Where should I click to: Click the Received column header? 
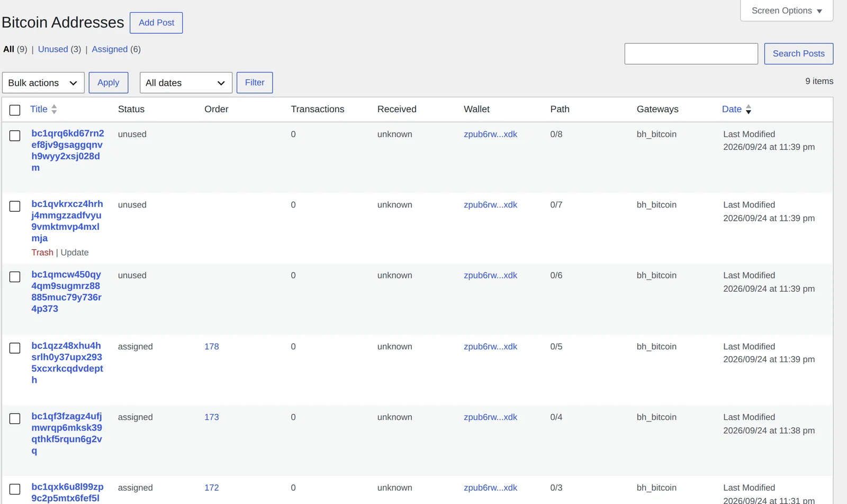397,109
